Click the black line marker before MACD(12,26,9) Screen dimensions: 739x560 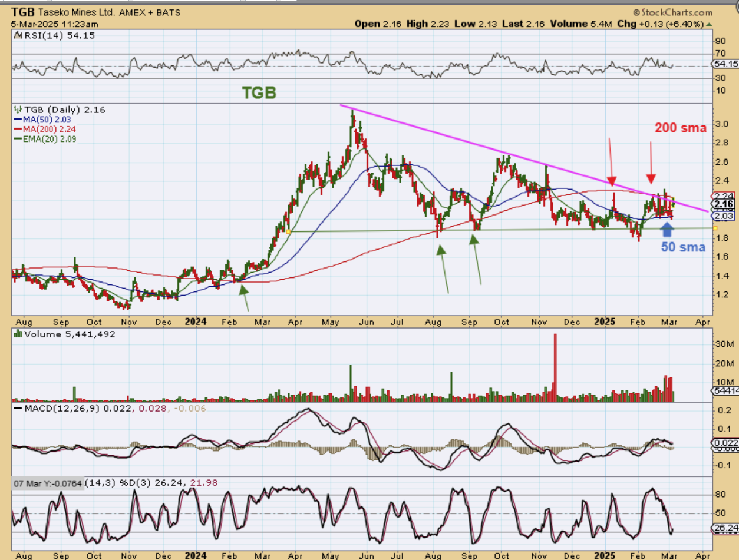tap(17, 408)
